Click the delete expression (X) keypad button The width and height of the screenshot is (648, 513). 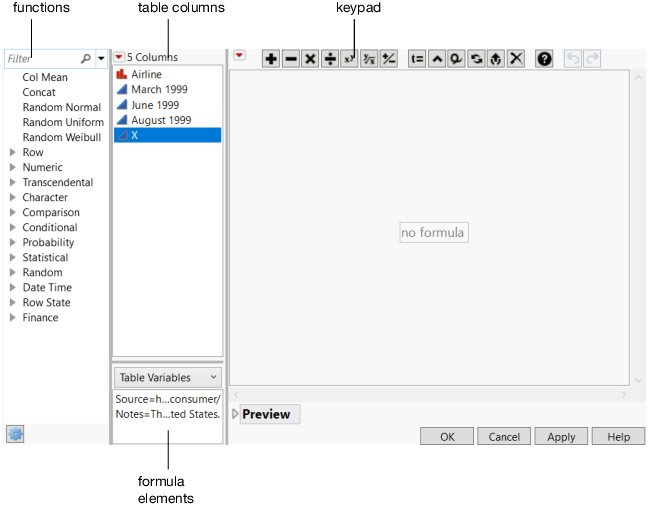[516, 59]
